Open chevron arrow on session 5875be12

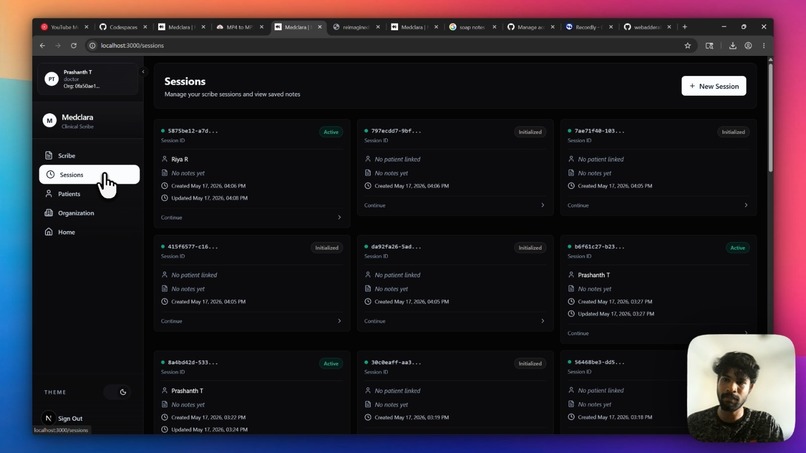pos(339,218)
